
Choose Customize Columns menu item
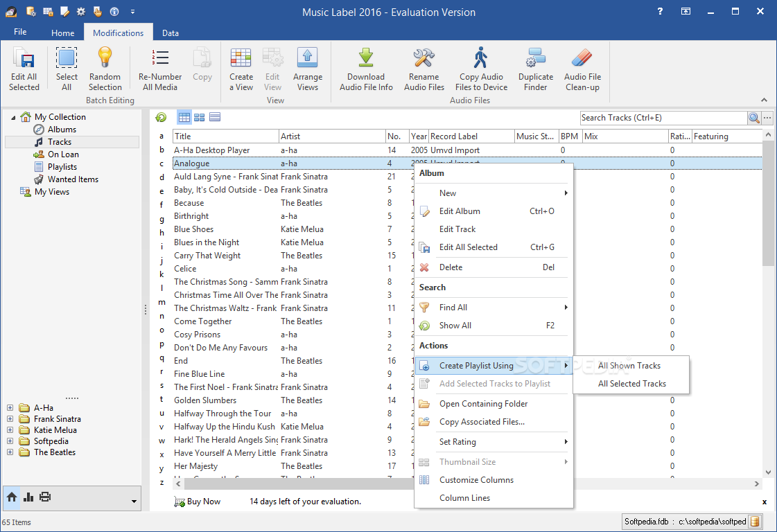tap(494, 479)
